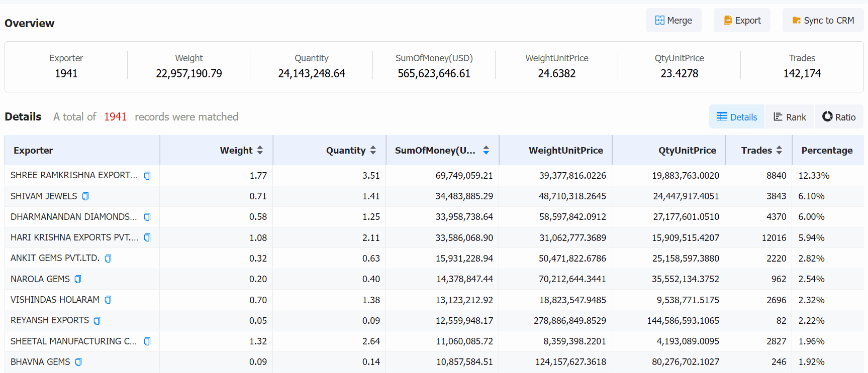This screenshot has height=373, width=868.
Task: Copy HARI KRISHNA EXPORTS name icon
Action: tap(147, 237)
